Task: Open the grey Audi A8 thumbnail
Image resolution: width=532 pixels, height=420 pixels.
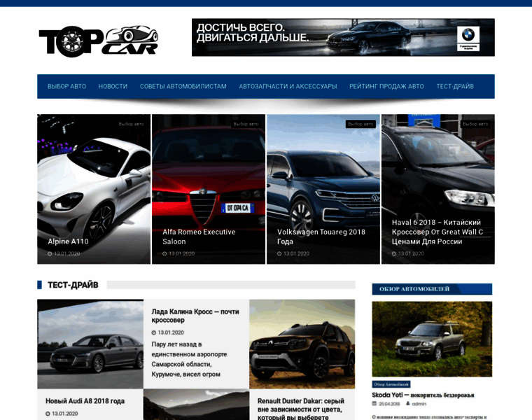Action: click(90, 344)
